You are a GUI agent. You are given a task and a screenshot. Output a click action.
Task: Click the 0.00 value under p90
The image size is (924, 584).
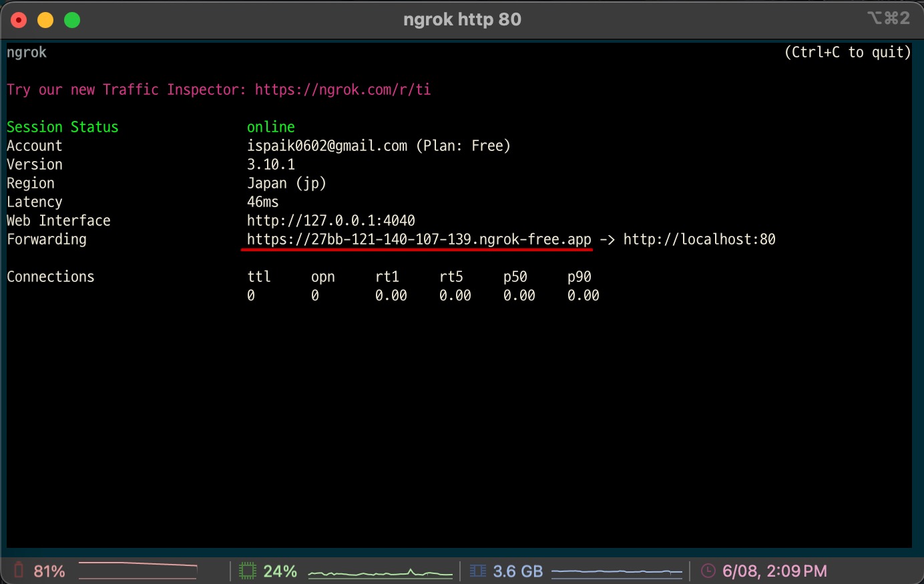584,295
